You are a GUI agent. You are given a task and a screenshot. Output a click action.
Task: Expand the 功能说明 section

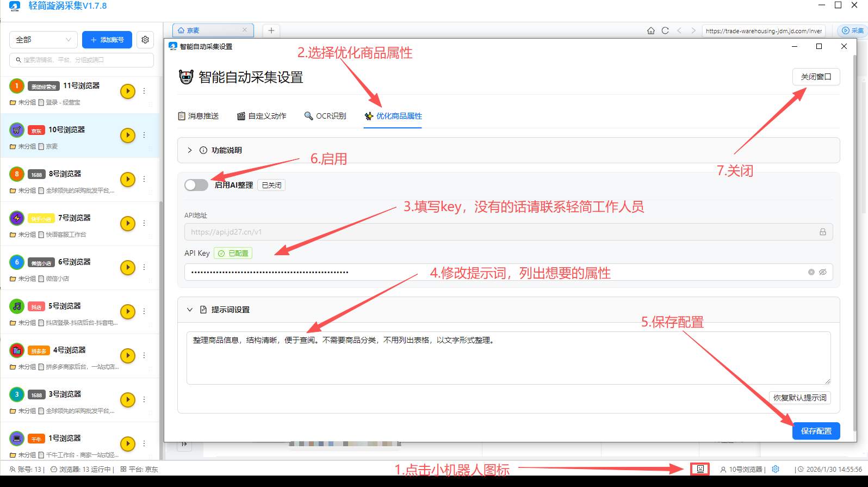[190, 150]
